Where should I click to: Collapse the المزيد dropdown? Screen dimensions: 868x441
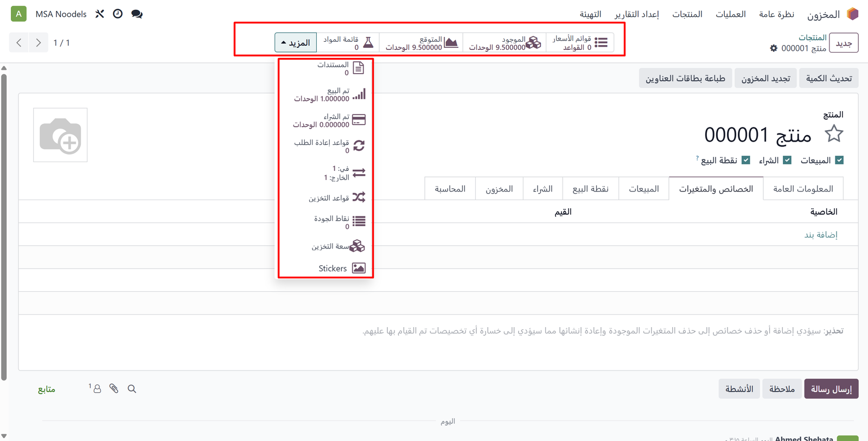pos(296,43)
